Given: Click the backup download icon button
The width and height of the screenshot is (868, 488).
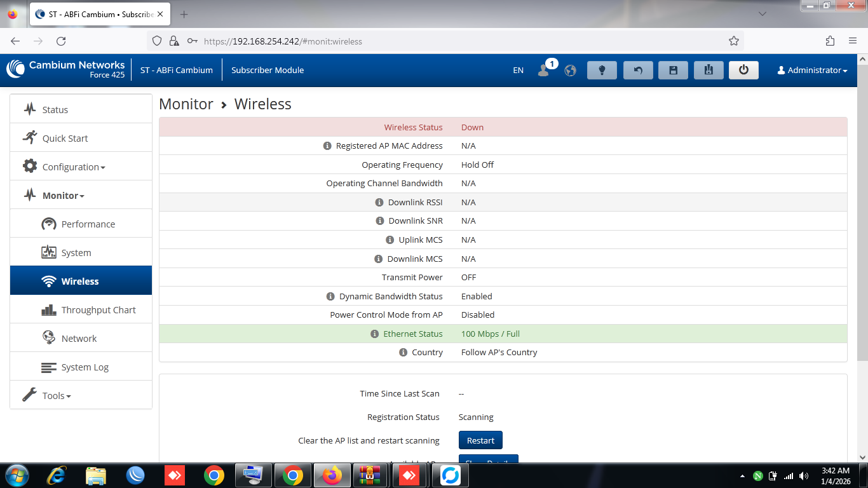Looking at the screenshot, I should tap(709, 70).
